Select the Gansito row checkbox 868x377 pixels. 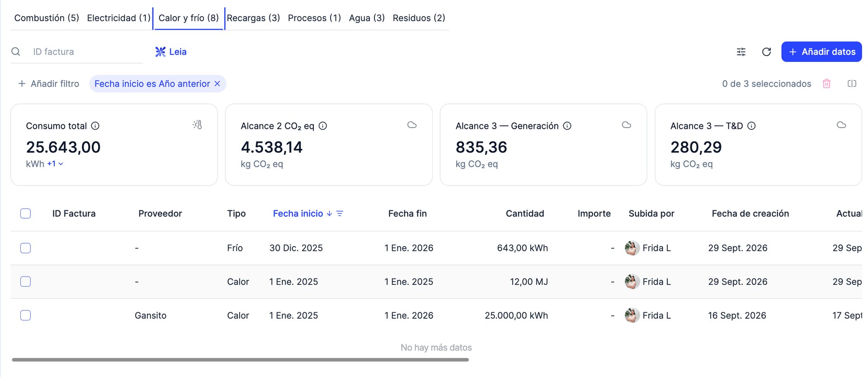pyautogui.click(x=25, y=315)
